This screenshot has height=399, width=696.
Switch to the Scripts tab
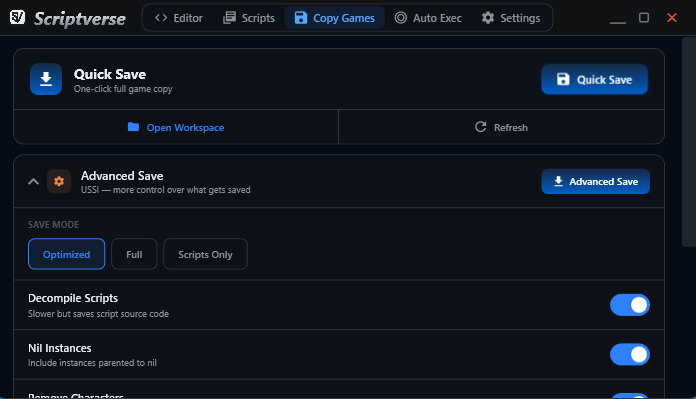pyautogui.click(x=249, y=18)
